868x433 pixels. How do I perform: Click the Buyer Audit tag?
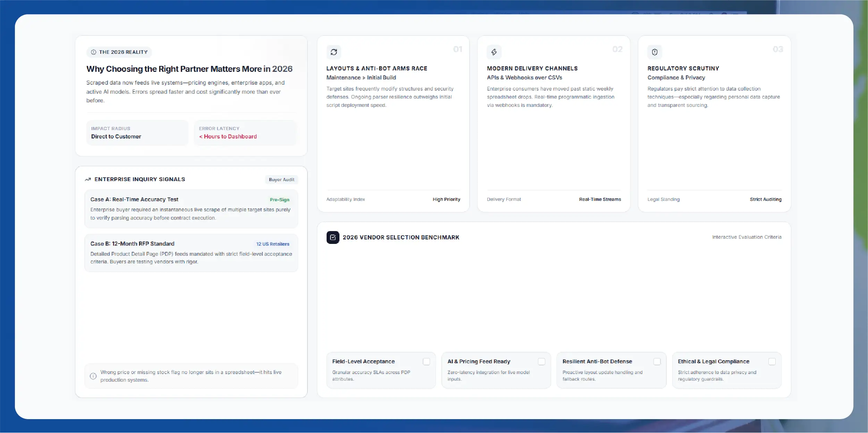[281, 180]
